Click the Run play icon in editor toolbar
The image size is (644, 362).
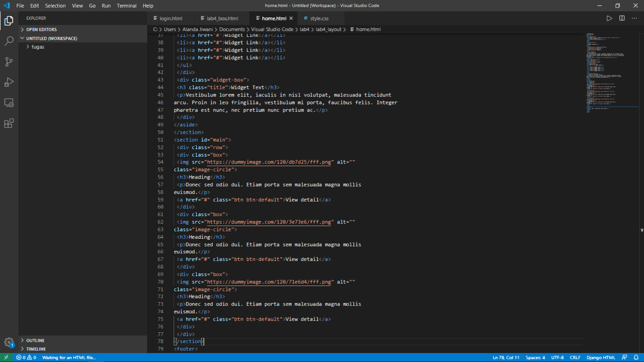(609, 18)
